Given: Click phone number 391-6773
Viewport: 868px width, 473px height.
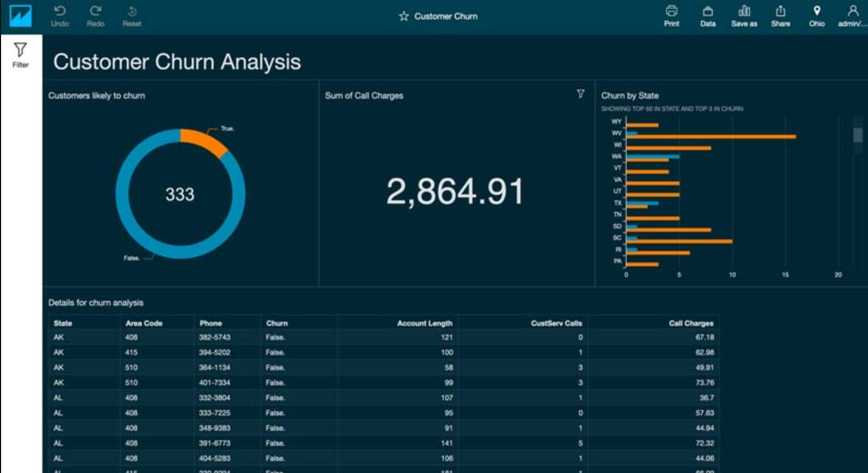Looking at the screenshot, I should (x=214, y=443).
